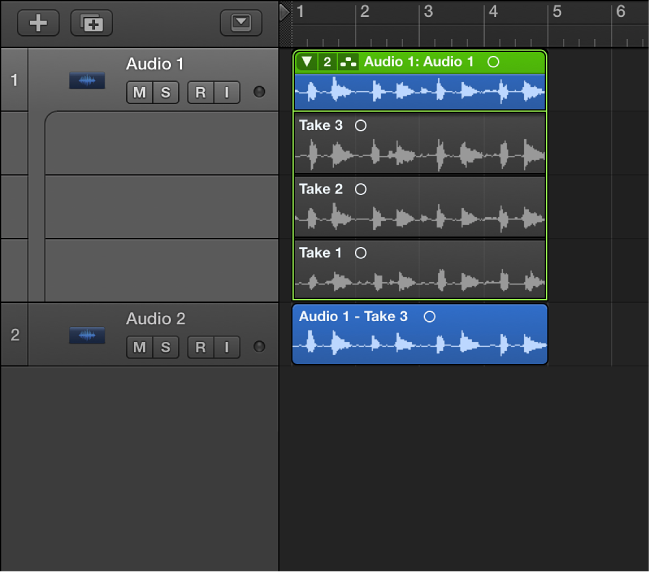
Task: Click the loop circle on the take folder header
Action: click(493, 62)
